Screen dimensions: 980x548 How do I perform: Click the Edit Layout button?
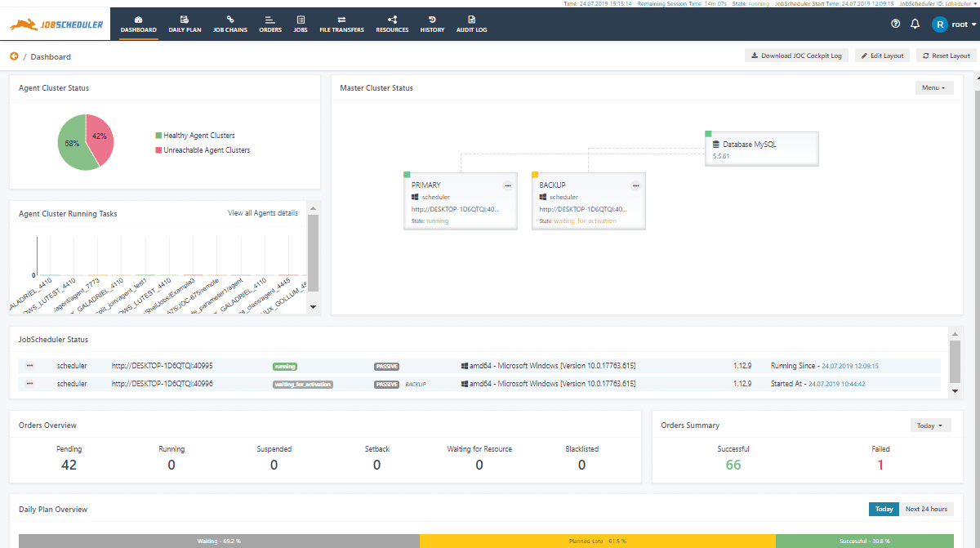click(x=882, y=56)
